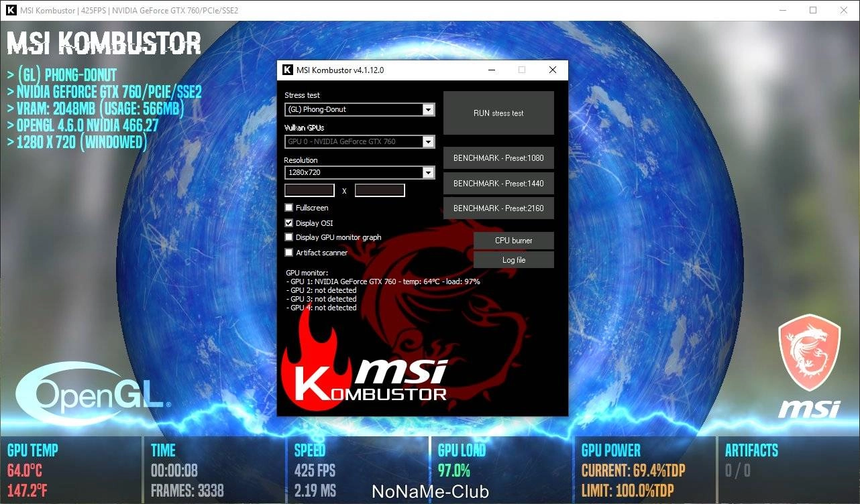Close the main render window
The width and height of the screenshot is (860, 504).
844,10
